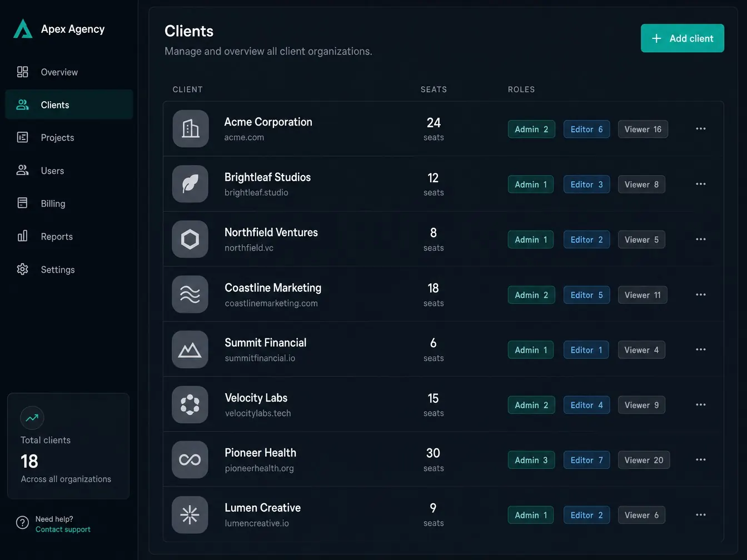Click Velocity Labs Editor 4 badge
Screen dimensions: 747x560
tap(586, 405)
